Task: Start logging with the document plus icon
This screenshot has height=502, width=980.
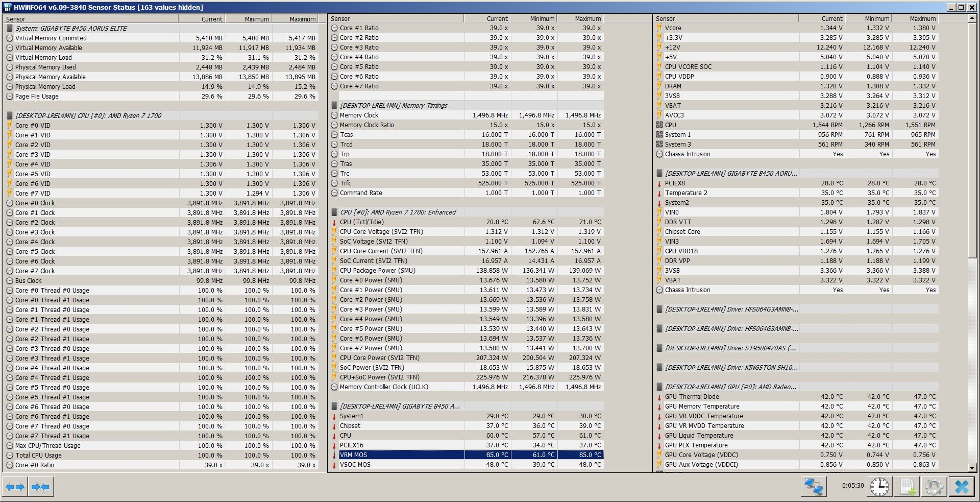Action: tap(907, 487)
